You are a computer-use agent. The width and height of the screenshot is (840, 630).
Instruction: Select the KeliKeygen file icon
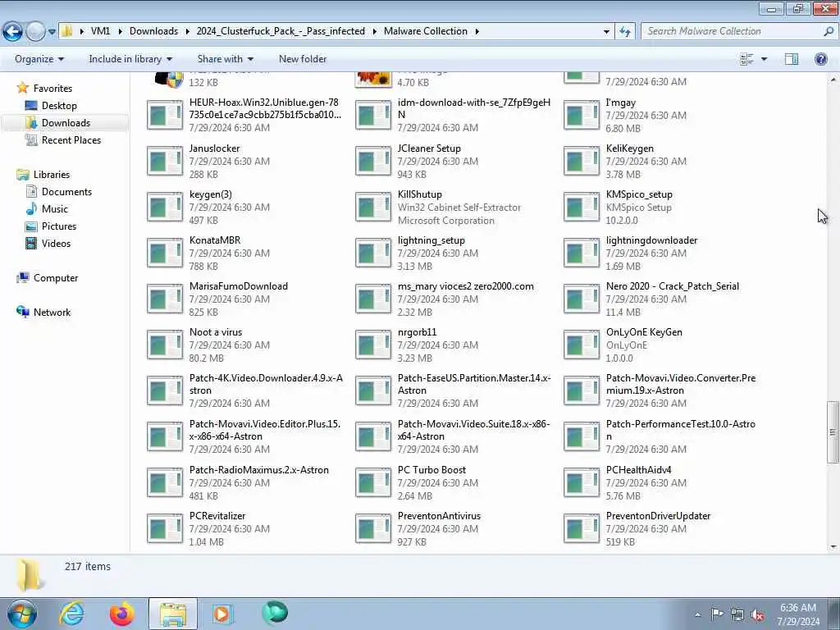point(582,161)
